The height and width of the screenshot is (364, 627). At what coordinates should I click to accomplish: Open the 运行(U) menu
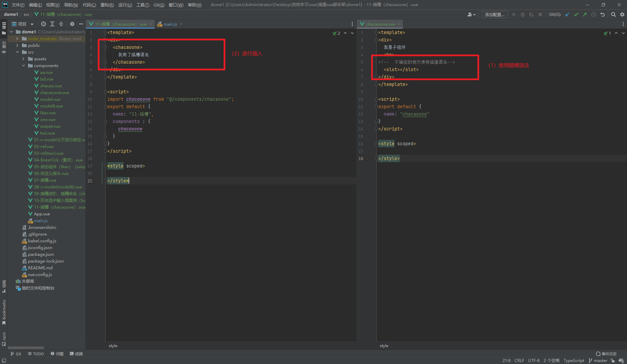pyautogui.click(x=125, y=5)
